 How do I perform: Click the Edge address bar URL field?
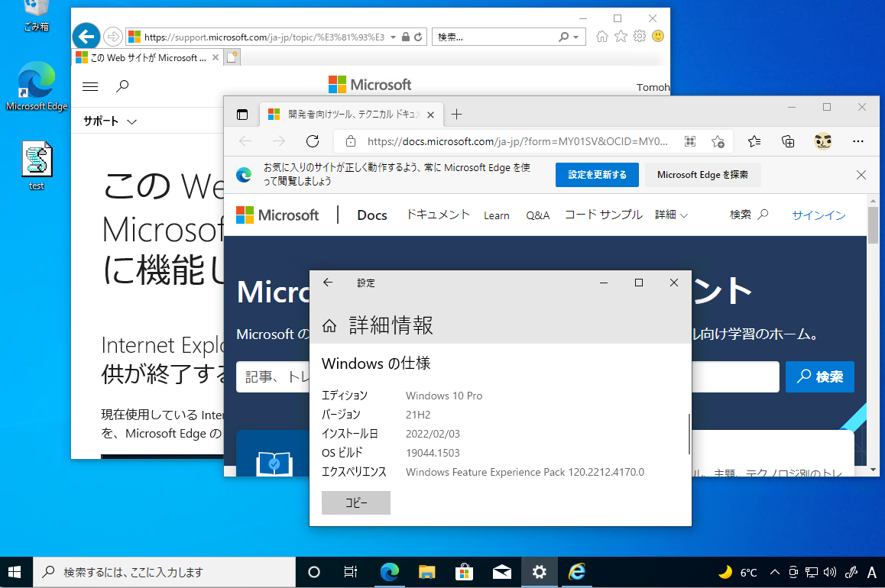tap(517, 141)
